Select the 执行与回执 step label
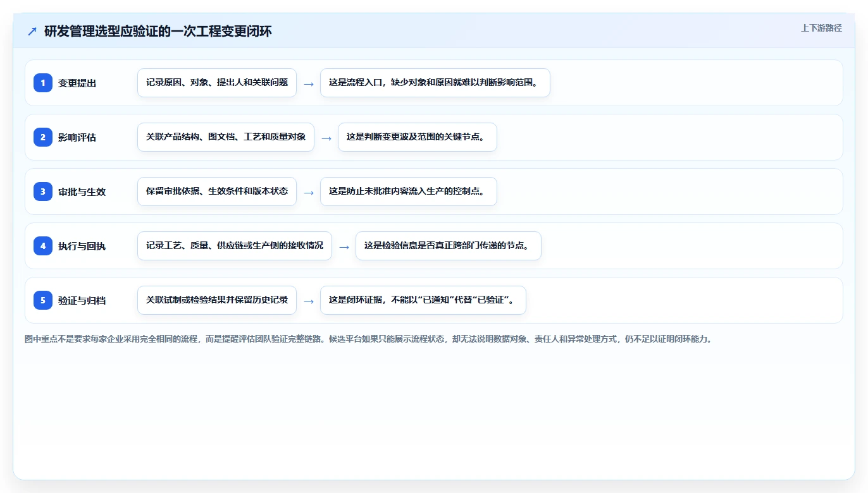 pos(82,246)
